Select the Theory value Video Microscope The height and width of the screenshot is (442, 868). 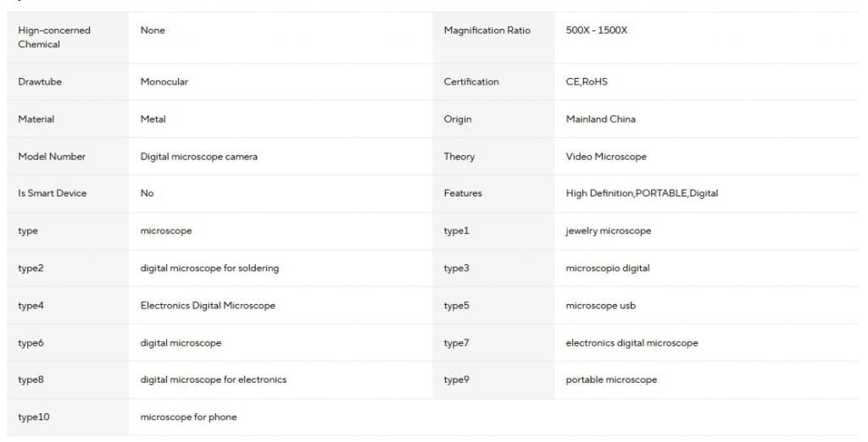pos(605,157)
